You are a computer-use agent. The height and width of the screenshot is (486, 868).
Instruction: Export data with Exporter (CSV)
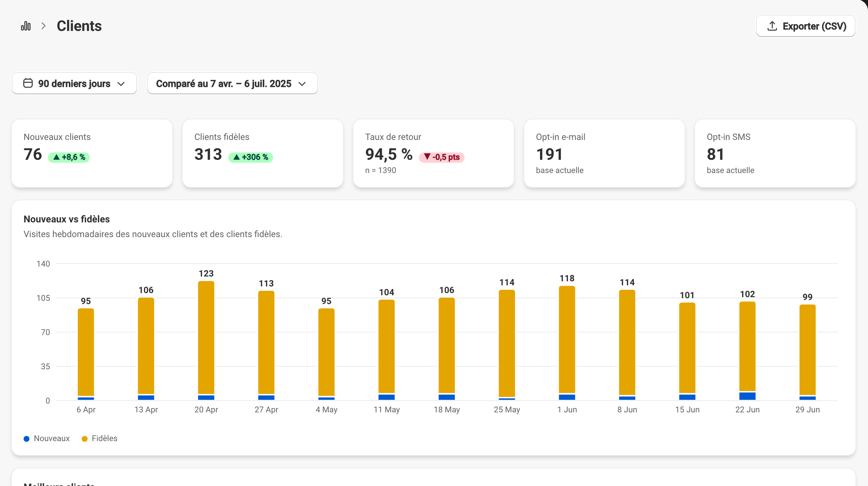click(x=806, y=26)
